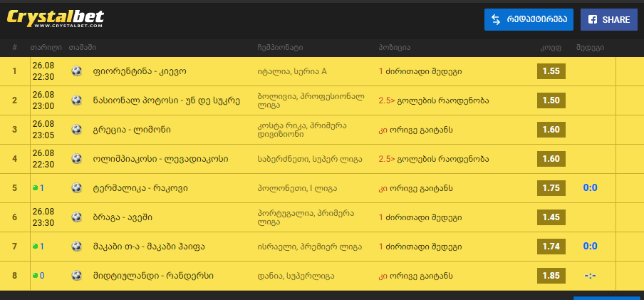The height and width of the screenshot is (300, 644).
Task: Click 1 ძირითადი შედეგი in ბრაგა row
Action: tap(420, 217)
